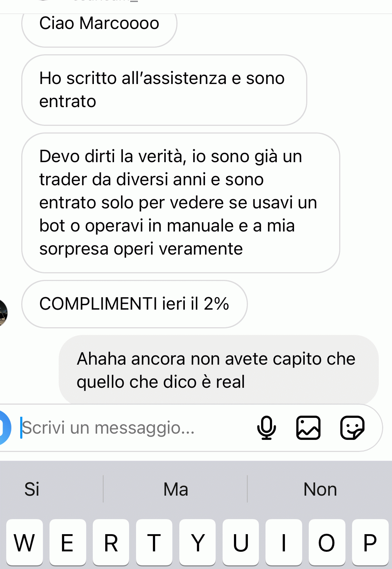This screenshot has height=569, width=392.
Task: Select the 'COMPLIMENTI ieri il 2%' message
Action: [135, 304]
